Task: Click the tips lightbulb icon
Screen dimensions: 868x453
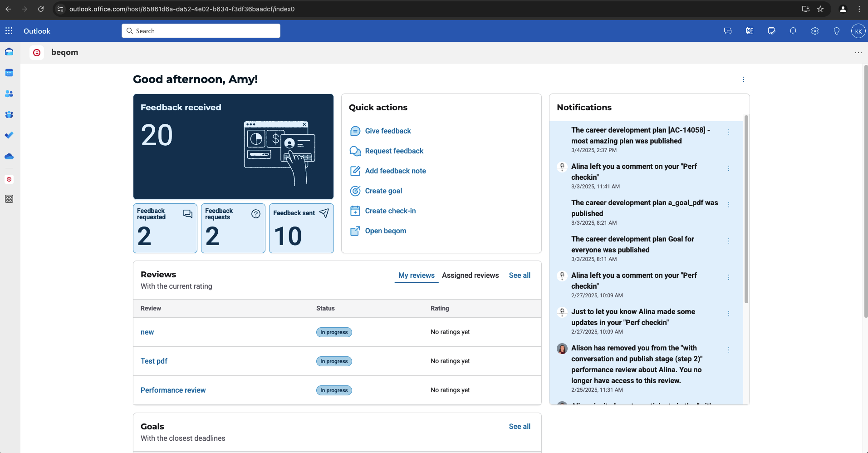Action: tap(836, 31)
